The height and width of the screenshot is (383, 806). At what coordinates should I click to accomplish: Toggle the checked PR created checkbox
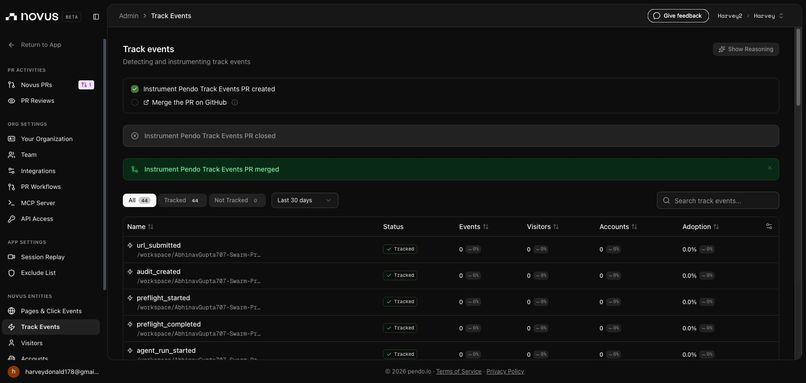pos(135,89)
